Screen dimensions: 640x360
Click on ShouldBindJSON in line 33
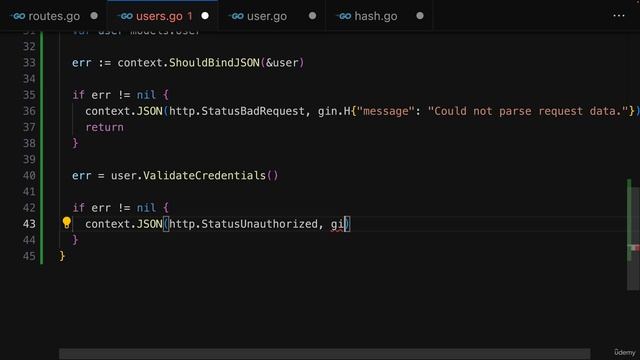coord(214,63)
